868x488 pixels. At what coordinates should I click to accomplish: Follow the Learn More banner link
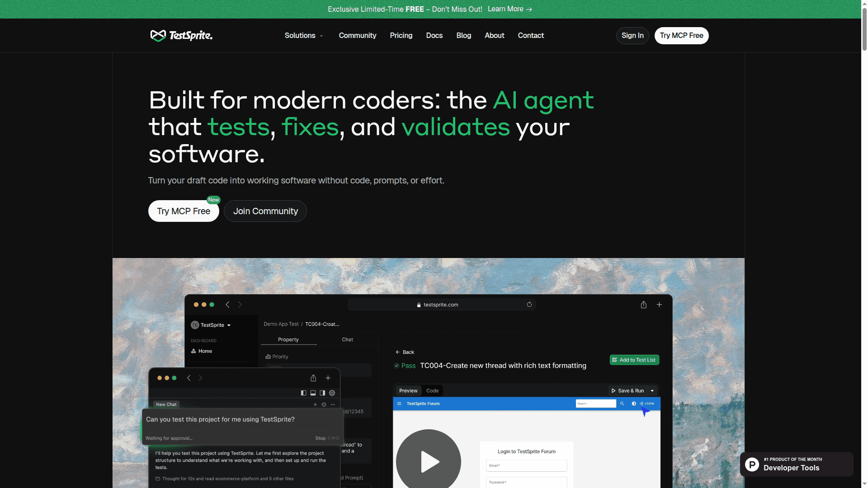tap(510, 9)
